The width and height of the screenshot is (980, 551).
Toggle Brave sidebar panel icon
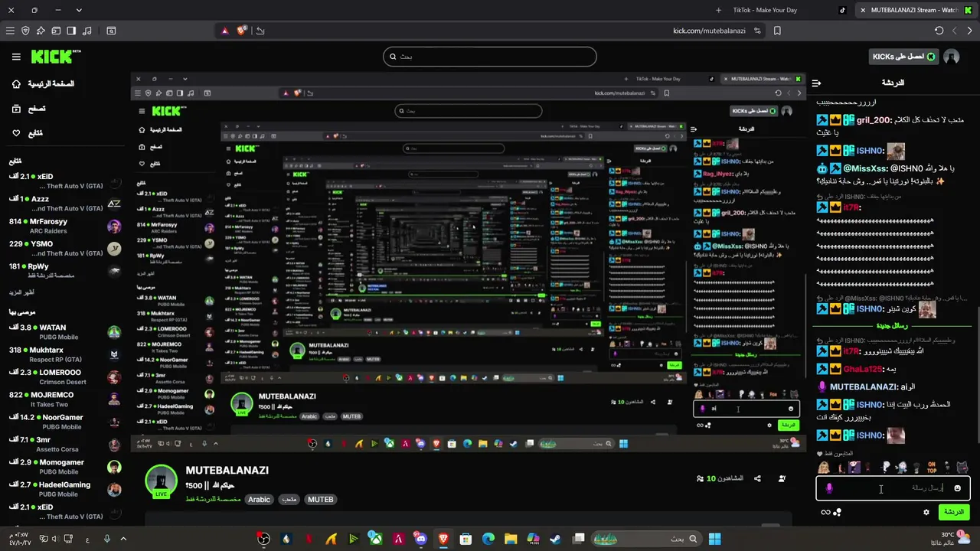pos(71,31)
